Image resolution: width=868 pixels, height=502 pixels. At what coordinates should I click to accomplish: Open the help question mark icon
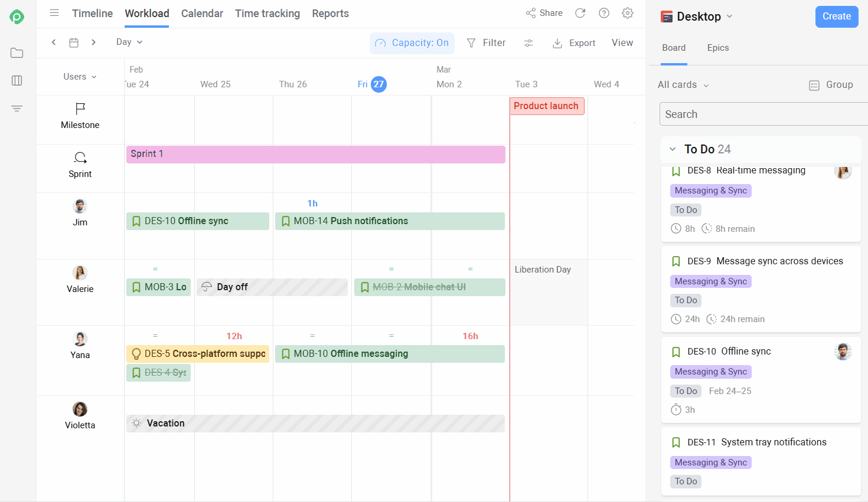click(x=604, y=13)
